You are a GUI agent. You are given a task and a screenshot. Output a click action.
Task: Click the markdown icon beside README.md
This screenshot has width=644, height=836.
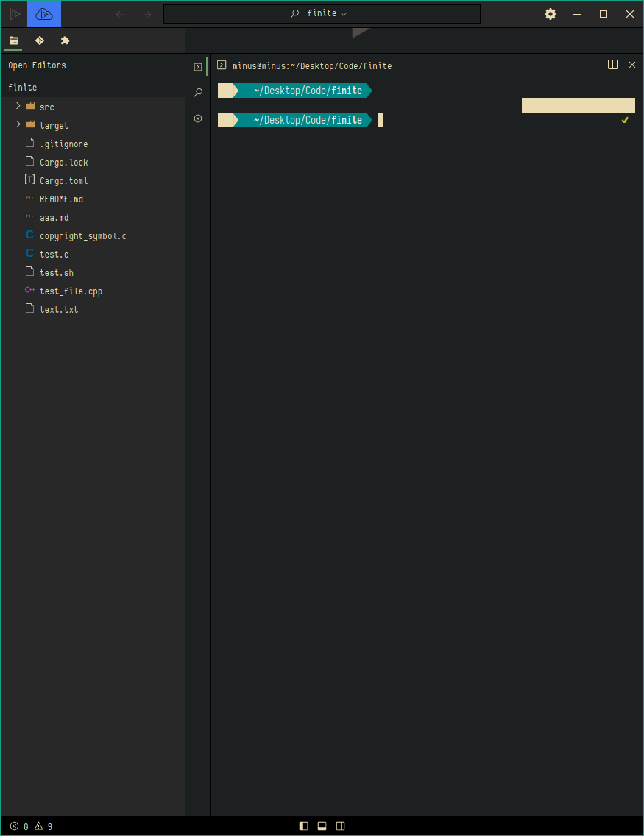(x=30, y=199)
